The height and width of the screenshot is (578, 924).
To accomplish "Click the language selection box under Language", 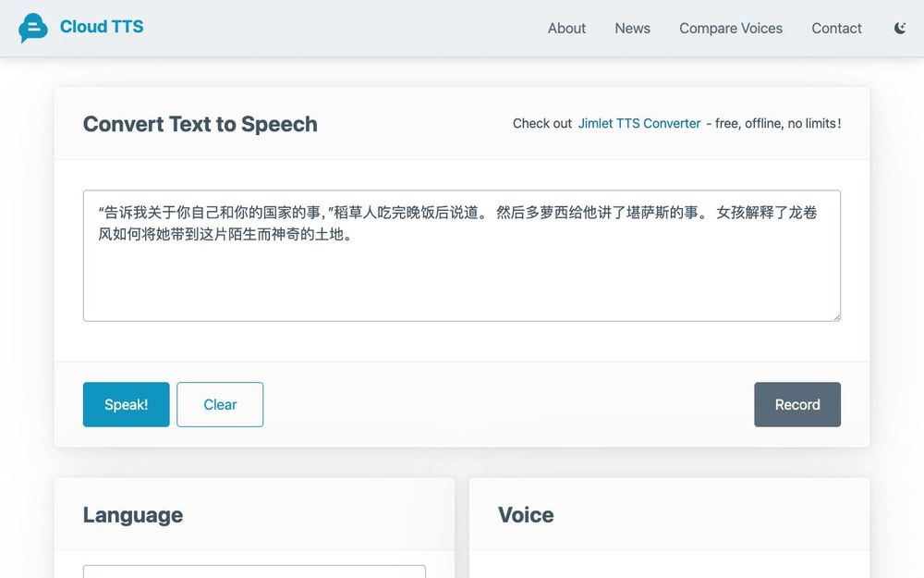I will [254, 573].
